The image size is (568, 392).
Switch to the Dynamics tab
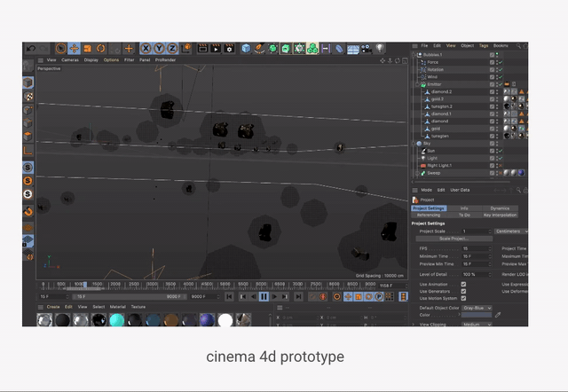coord(500,208)
